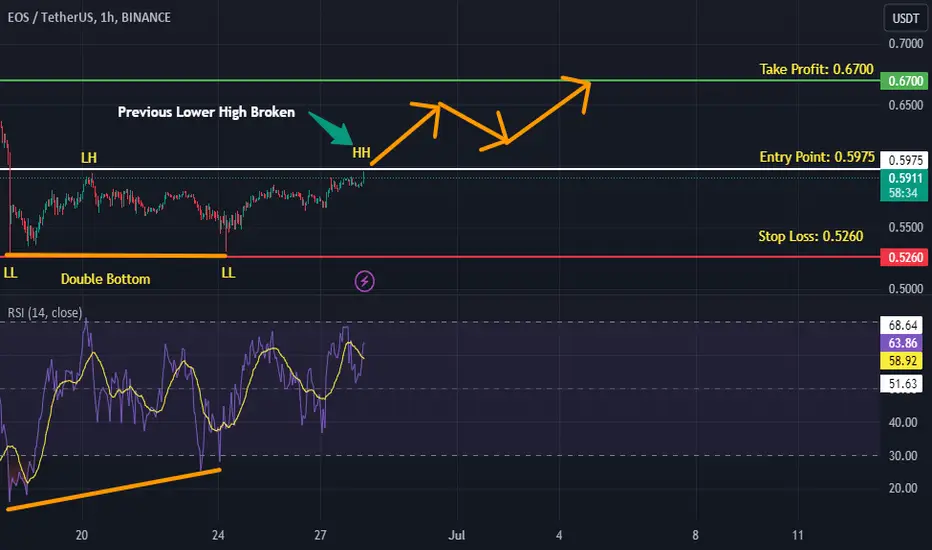Click the purple lightning bolt event icon
The height and width of the screenshot is (550, 932).
pos(364,281)
